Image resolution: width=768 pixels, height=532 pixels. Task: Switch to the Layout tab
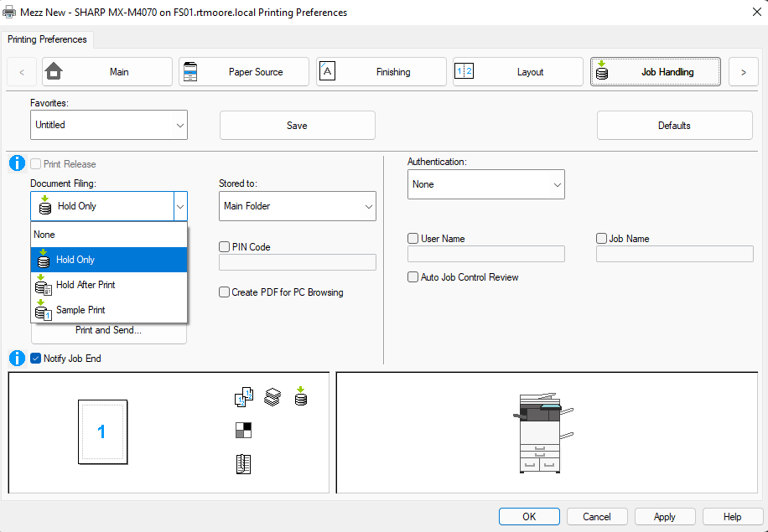[518, 72]
